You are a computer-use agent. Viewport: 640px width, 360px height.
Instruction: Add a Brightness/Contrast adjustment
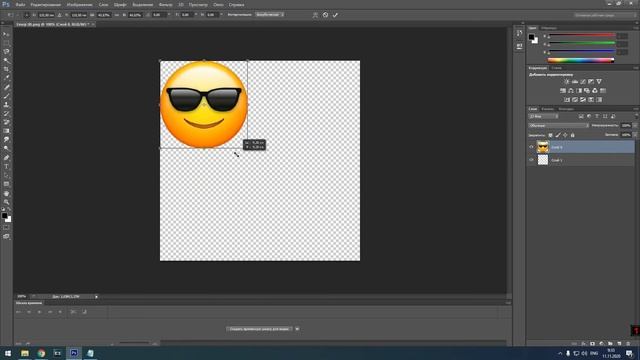click(x=567, y=82)
